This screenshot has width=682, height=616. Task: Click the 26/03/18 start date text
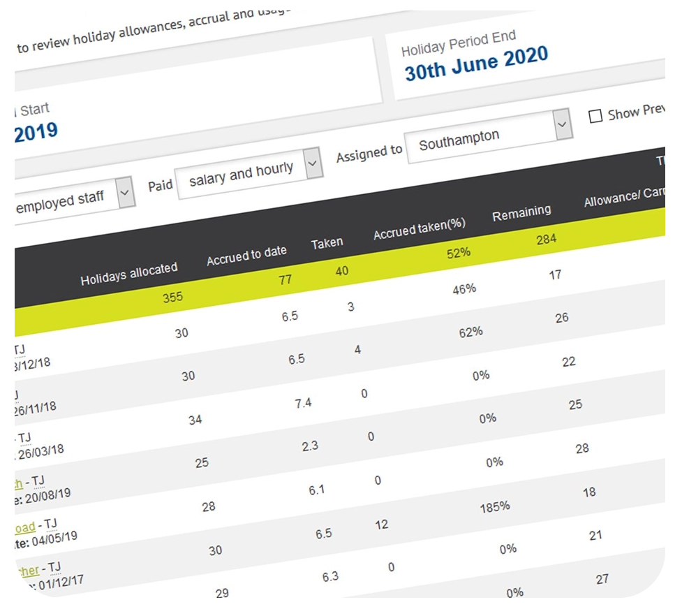pos(41,452)
